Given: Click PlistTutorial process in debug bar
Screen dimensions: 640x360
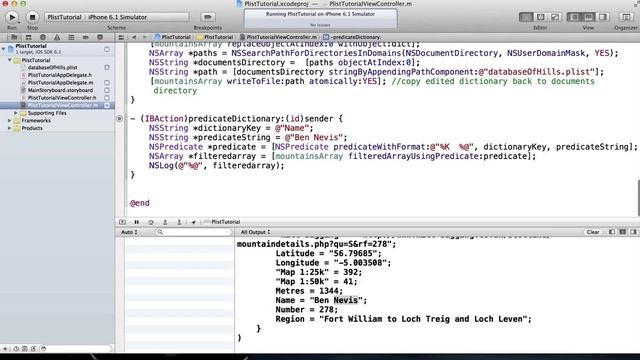Looking at the screenshot, I should (222, 222).
